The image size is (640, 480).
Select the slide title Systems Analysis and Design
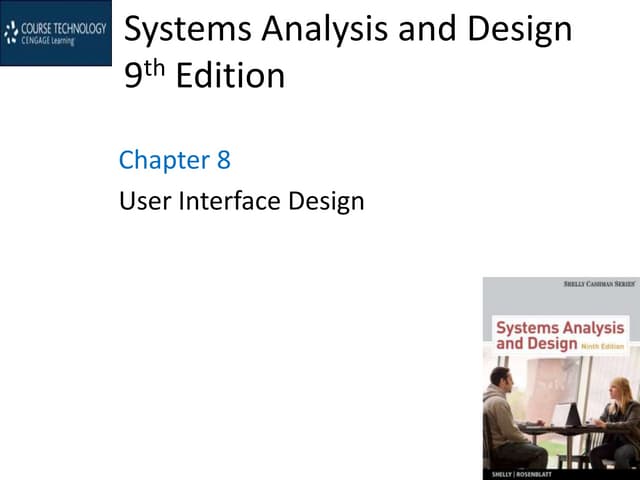point(347,29)
